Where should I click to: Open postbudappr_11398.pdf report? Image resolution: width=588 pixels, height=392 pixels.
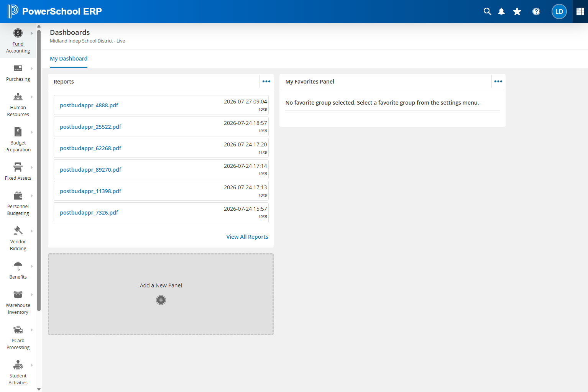90,191
